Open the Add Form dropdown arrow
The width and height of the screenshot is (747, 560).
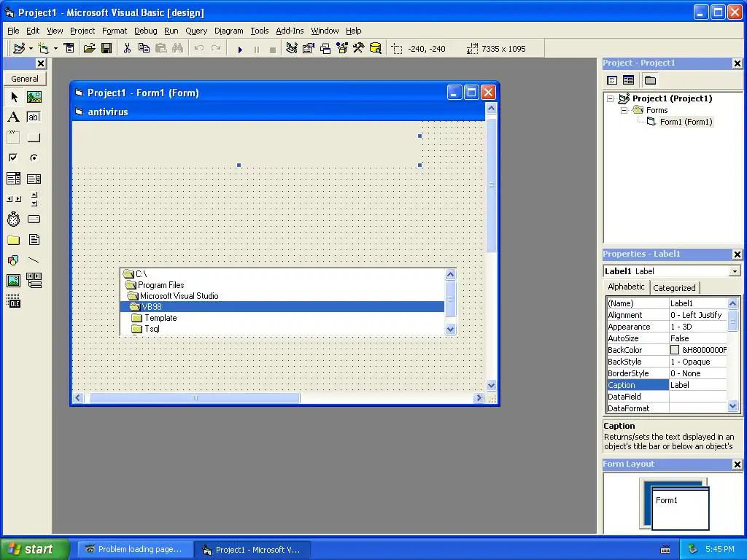(55, 48)
